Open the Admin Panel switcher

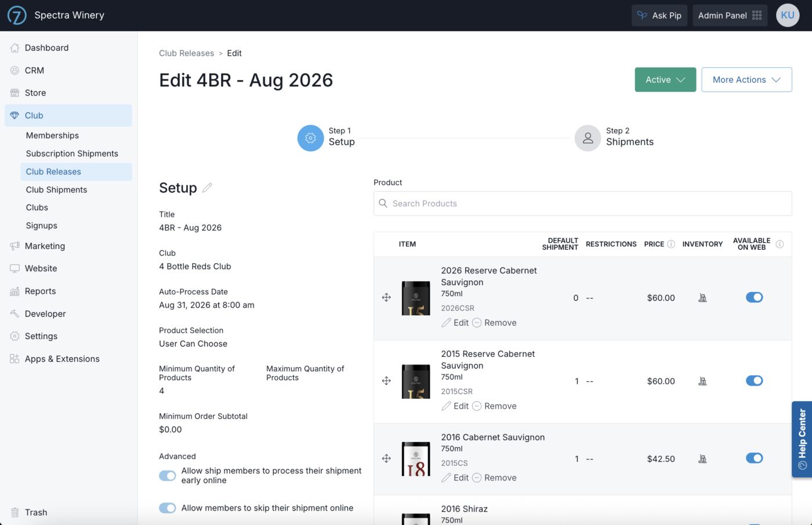click(730, 16)
